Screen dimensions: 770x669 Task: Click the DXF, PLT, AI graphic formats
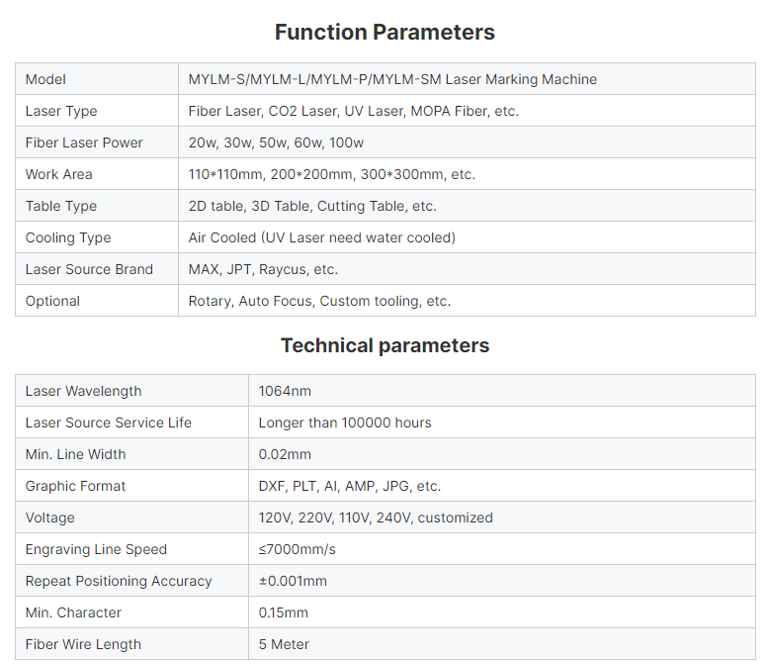[x=350, y=486]
